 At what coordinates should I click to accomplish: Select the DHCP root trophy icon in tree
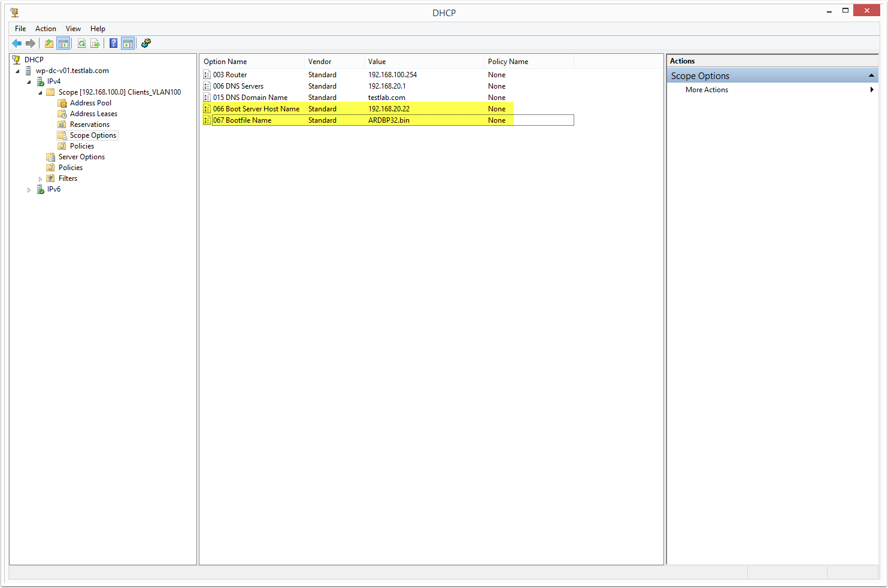[17, 60]
